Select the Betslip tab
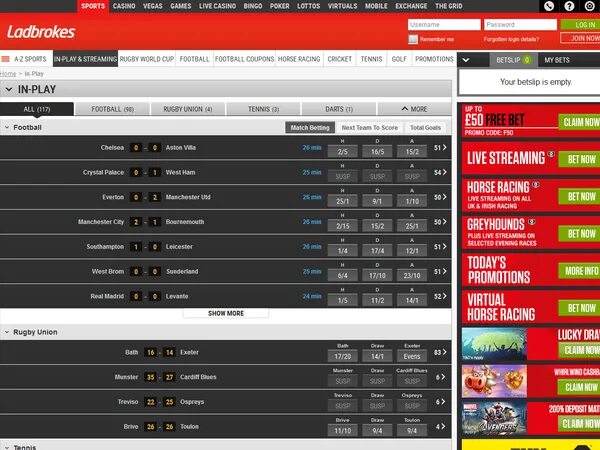Screen dimensions: 600x450 [513, 60]
